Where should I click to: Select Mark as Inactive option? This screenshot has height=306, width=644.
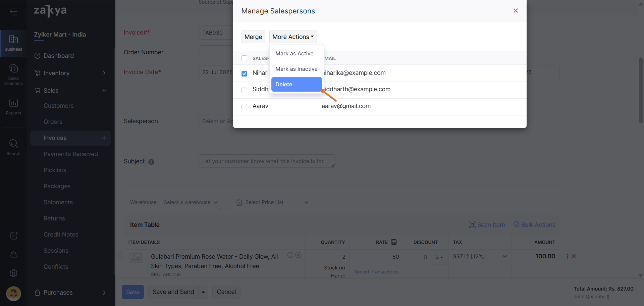(296, 69)
